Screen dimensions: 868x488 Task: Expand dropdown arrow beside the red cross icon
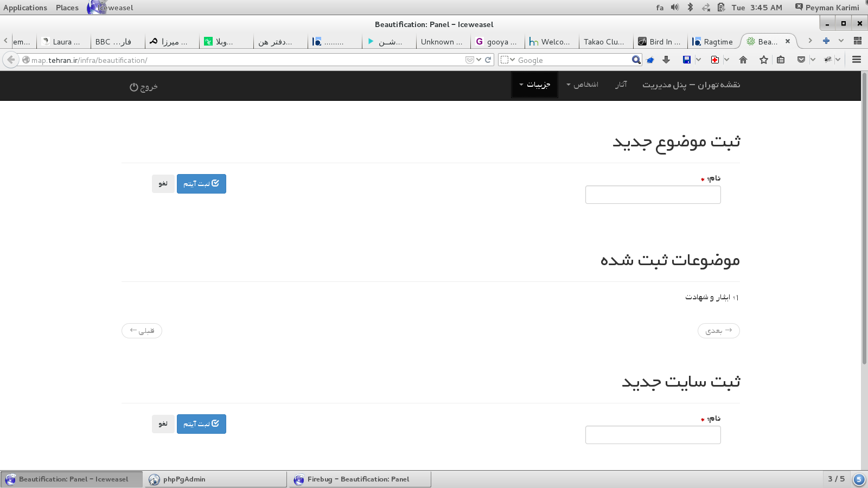click(726, 60)
